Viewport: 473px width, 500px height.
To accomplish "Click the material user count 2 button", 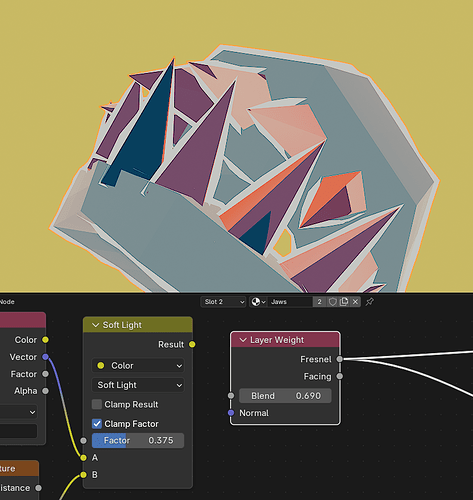I will (319, 302).
